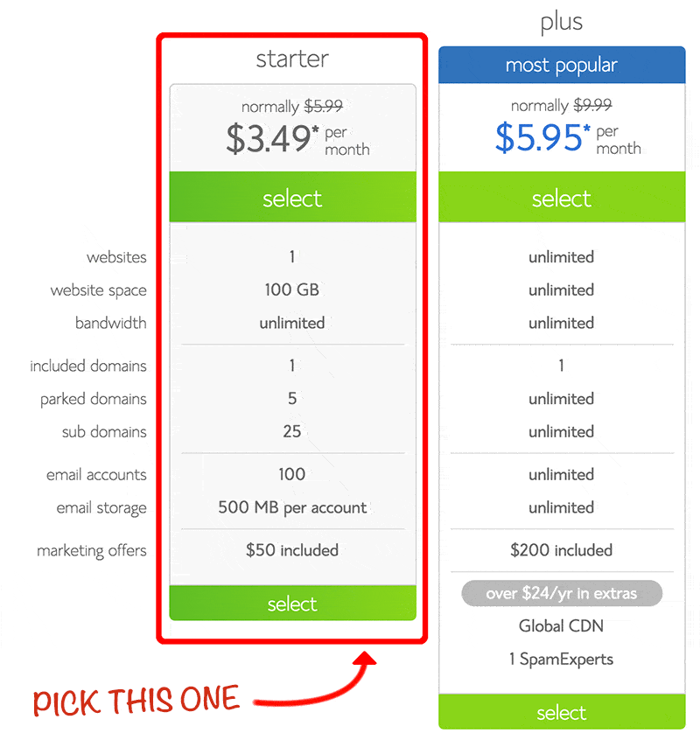
Task: Click the bottom select button in plus plan
Action: coord(562,712)
